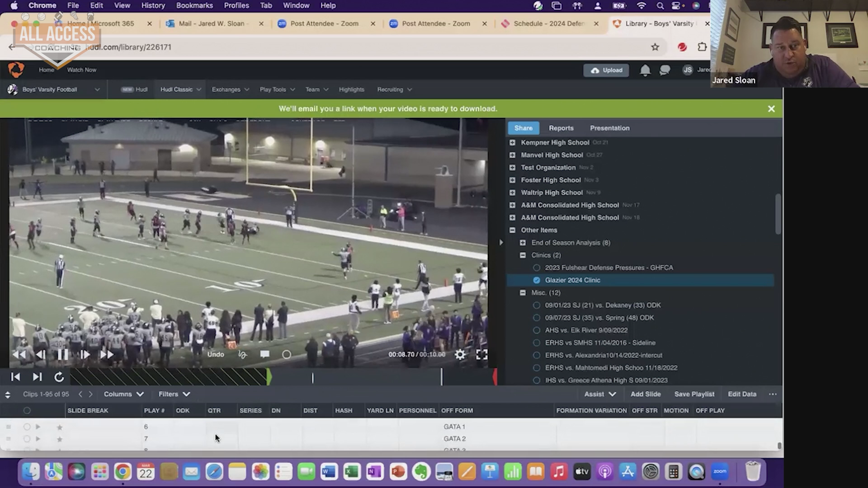Expand Manvel High School folder
The height and width of the screenshot is (488, 868).
[x=512, y=155]
